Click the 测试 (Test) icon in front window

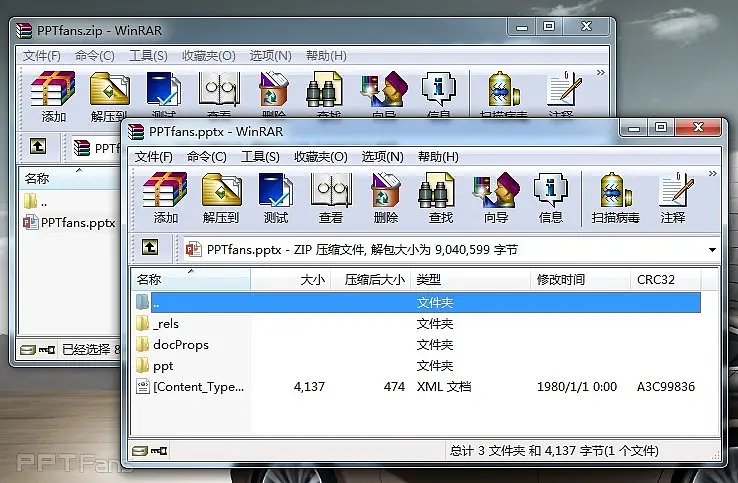(275, 196)
